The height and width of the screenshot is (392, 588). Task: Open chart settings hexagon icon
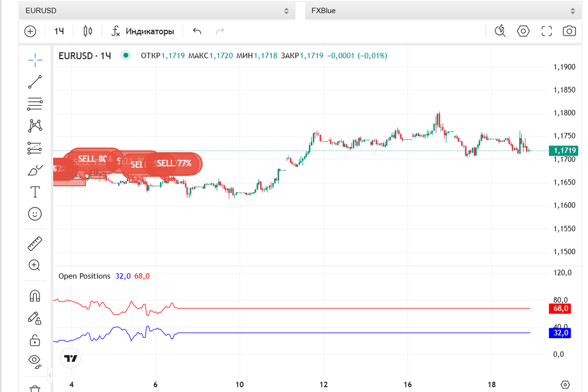pos(523,31)
